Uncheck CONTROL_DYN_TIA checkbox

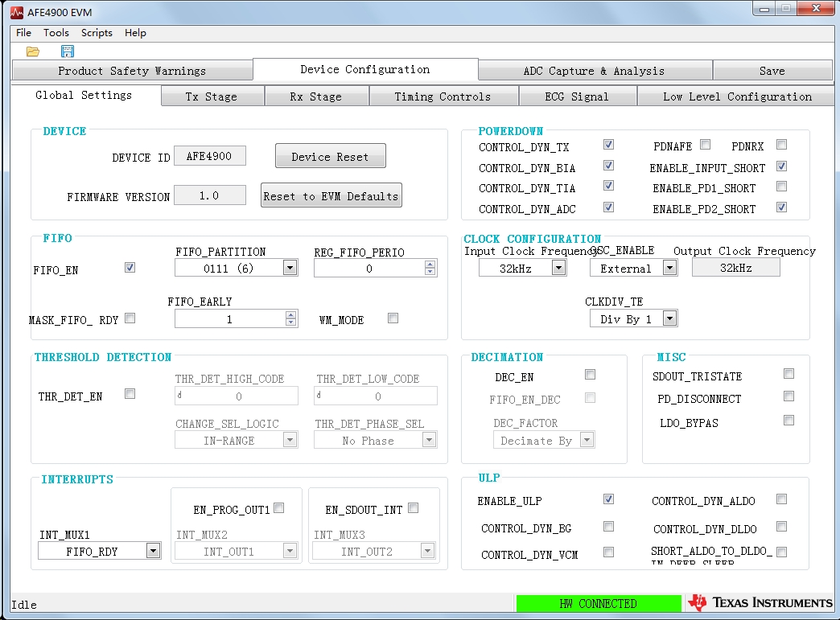tap(608, 186)
